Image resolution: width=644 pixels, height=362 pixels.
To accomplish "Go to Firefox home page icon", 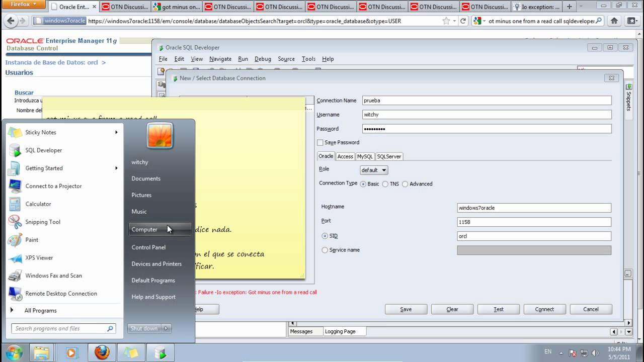I will pos(614,21).
